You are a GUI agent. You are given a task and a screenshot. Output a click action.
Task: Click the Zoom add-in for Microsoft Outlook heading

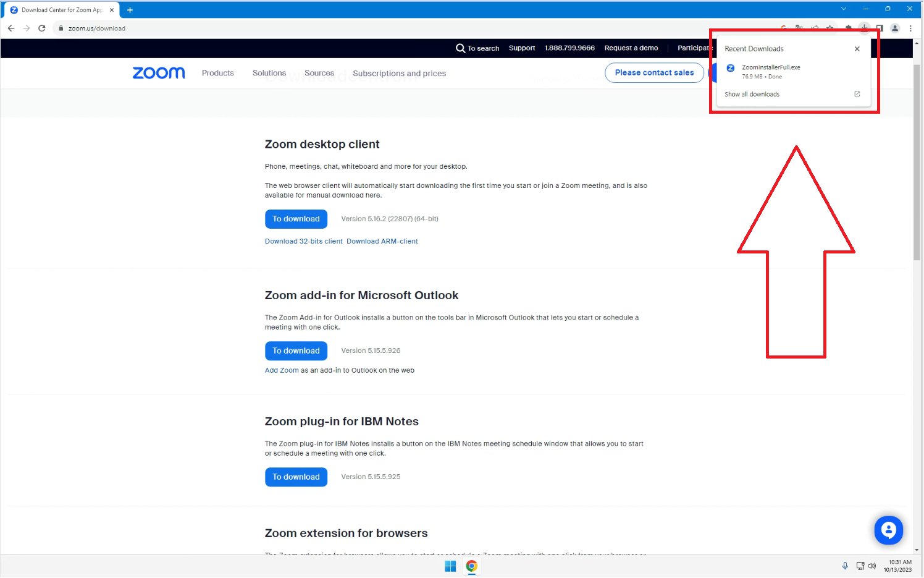pyautogui.click(x=361, y=295)
